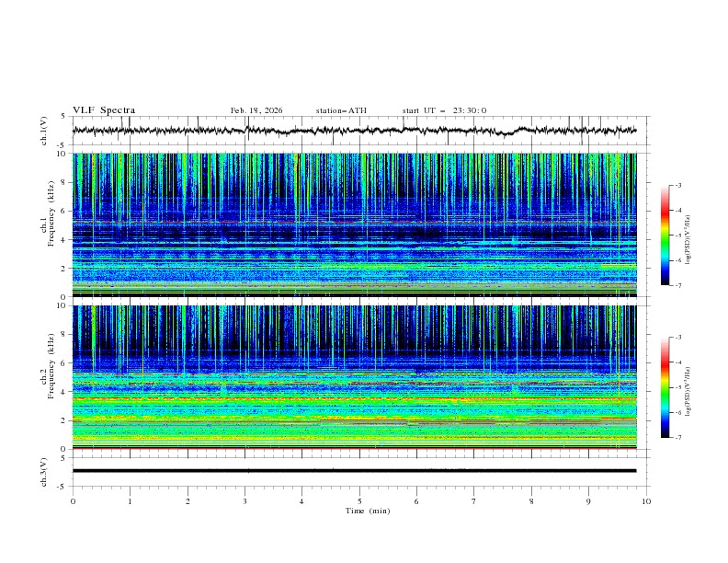728x563 pixels.
Task: Click the 'Time (min)' axis label
Action: click(x=368, y=511)
